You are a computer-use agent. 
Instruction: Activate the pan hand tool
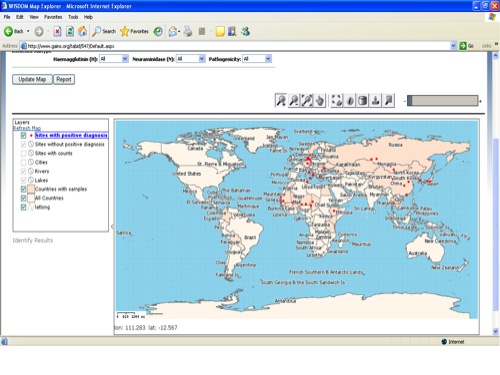pyautogui.click(x=320, y=100)
